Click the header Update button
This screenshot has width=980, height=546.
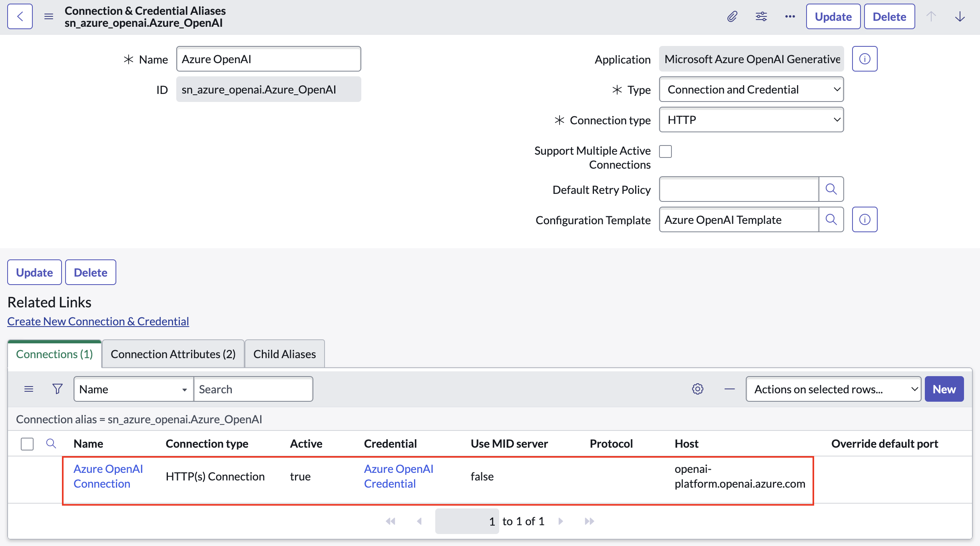833,16
